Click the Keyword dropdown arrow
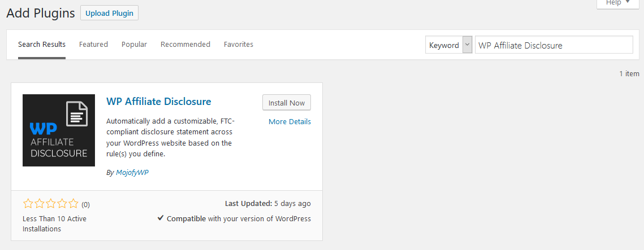Viewport: 644px width, 250px height. click(468, 45)
